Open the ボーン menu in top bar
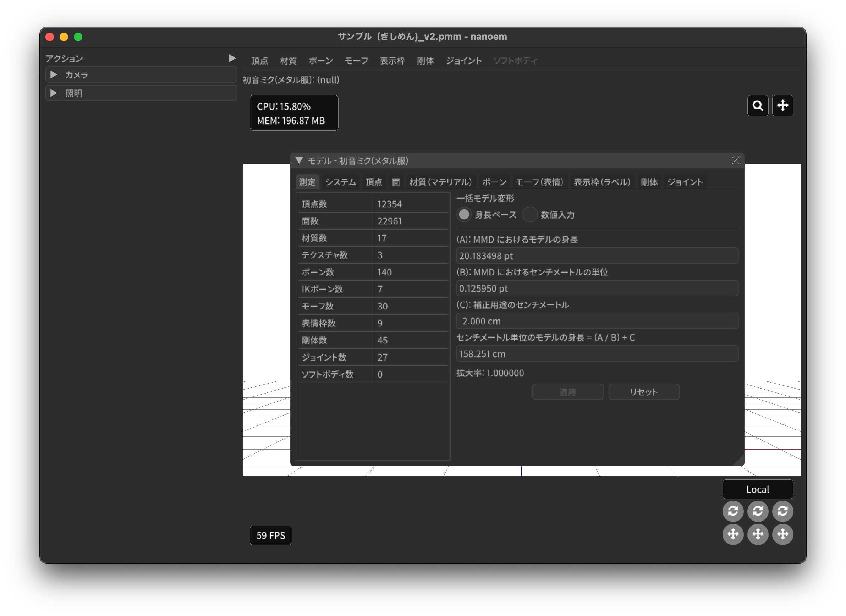The width and height of the screenshot is (846, 616). point(320,61)
